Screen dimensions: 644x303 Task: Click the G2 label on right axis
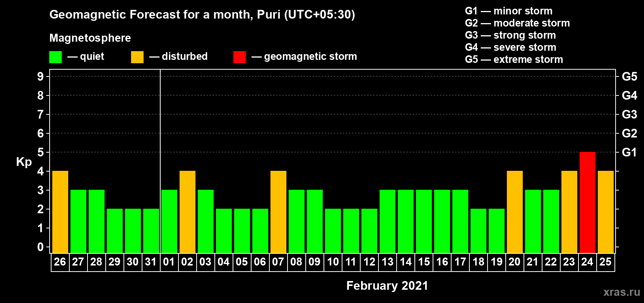tap(629, 133)
